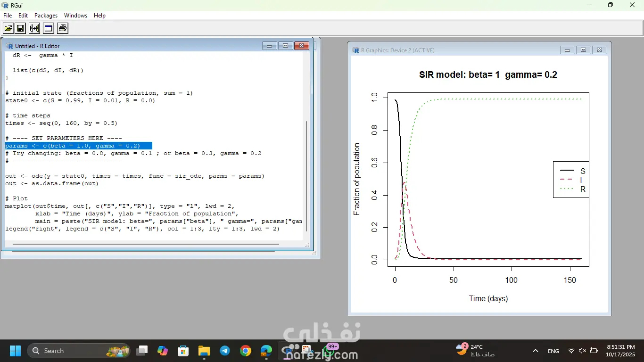Open the ENG language input switcher

553,351
